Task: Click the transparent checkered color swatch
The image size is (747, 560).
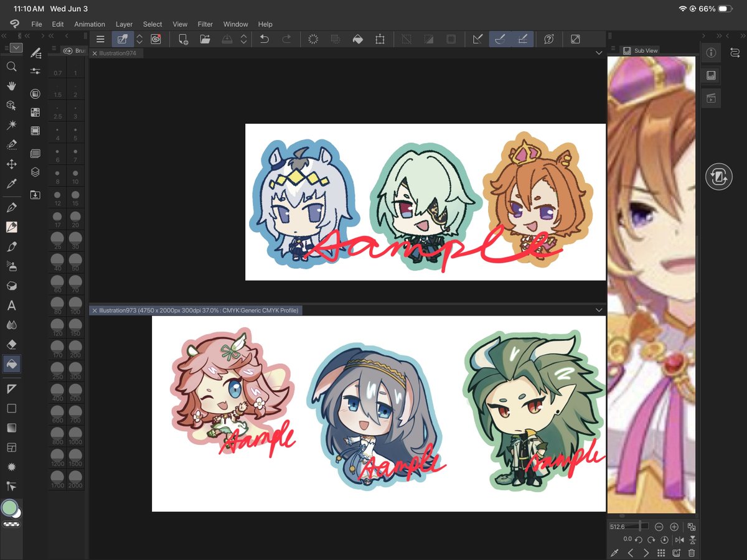Action: (11, 525)
